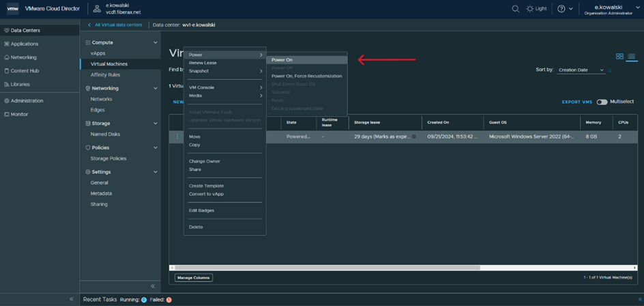This screenshot has width=644, height=306.
Task: Choose Renew Lease in context menu
Action: 203,63
